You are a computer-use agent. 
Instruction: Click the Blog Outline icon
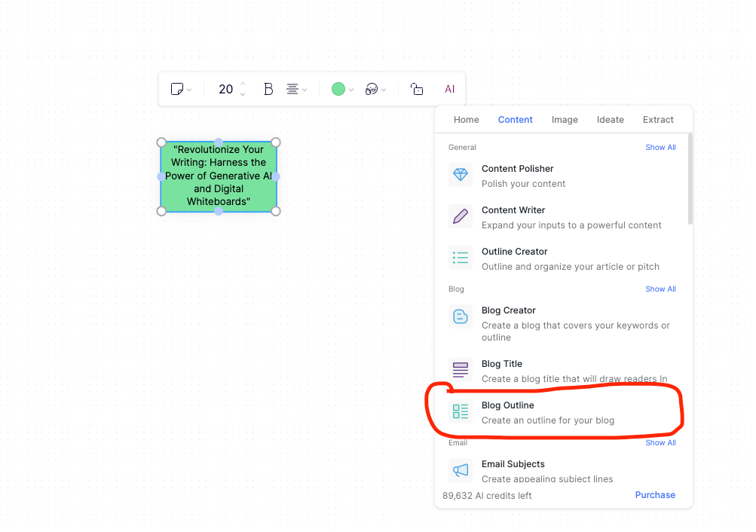click(461, 411)
